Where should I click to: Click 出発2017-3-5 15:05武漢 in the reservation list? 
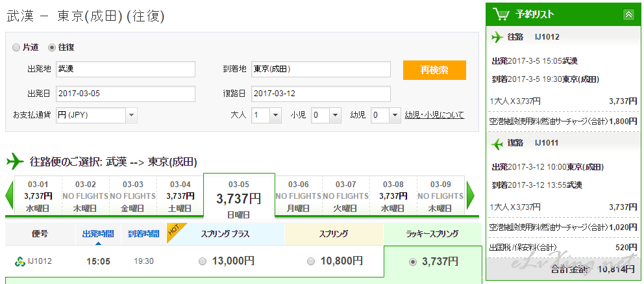(x=535, y=61)
